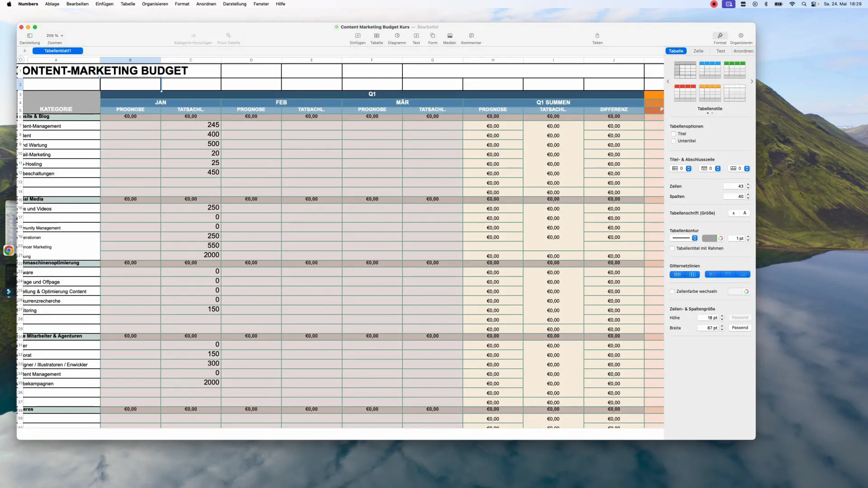The image size is (868, 488).
Task: Enable the Untertitel checkbox
Action: (673, 141)
